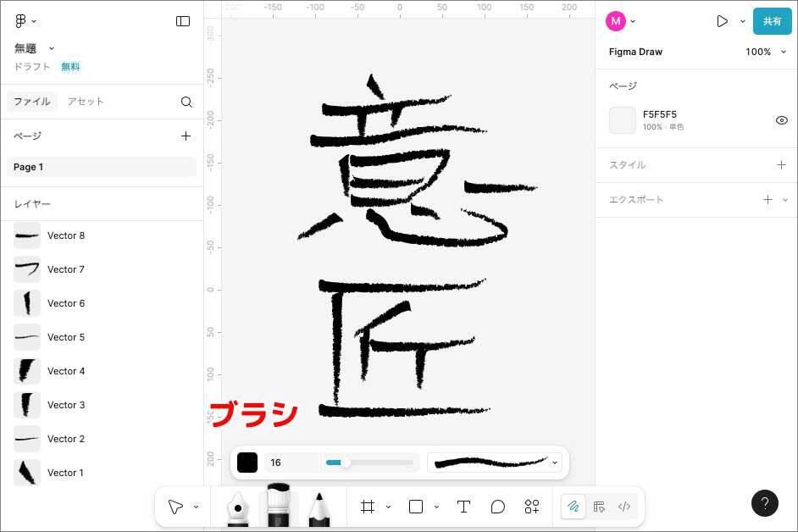Screen dimensions: 798x532
Task: Select the Brush tool
Action: (x=279, y=506)
